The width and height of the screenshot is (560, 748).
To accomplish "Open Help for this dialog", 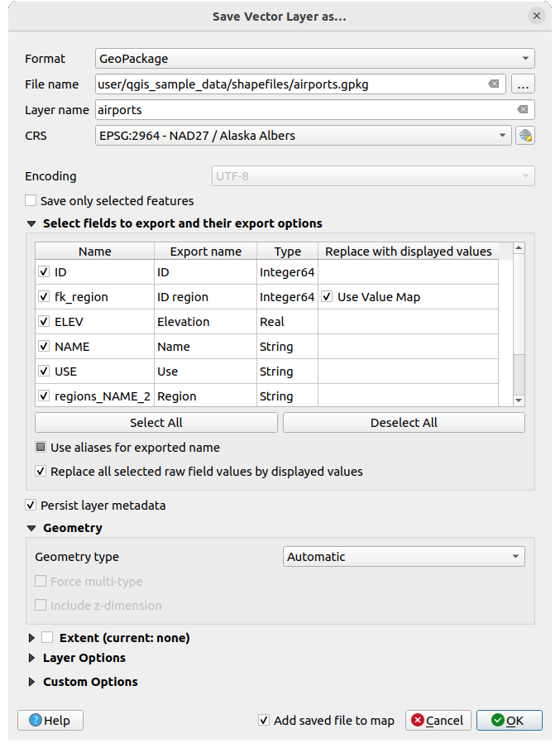I will click(50, 720).
